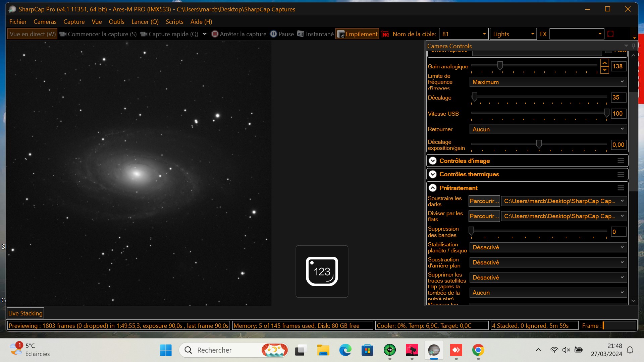Toggle Vue en direct live view mode

[x=32, y=34]
